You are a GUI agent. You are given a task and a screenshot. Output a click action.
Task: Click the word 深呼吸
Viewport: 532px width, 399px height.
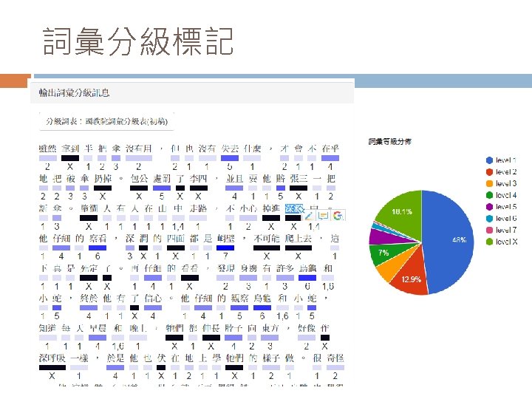tap(52, 358)
